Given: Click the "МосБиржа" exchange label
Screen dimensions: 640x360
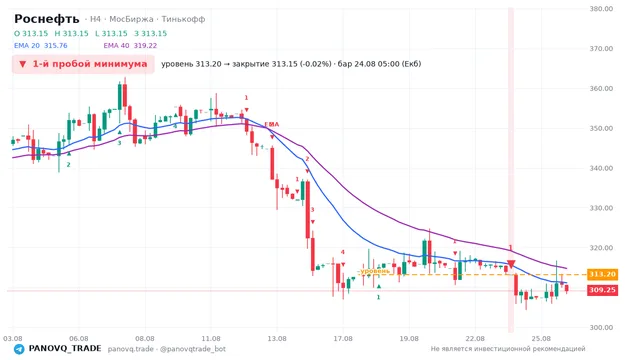Looking at the screenshot, I should point(131,19).
